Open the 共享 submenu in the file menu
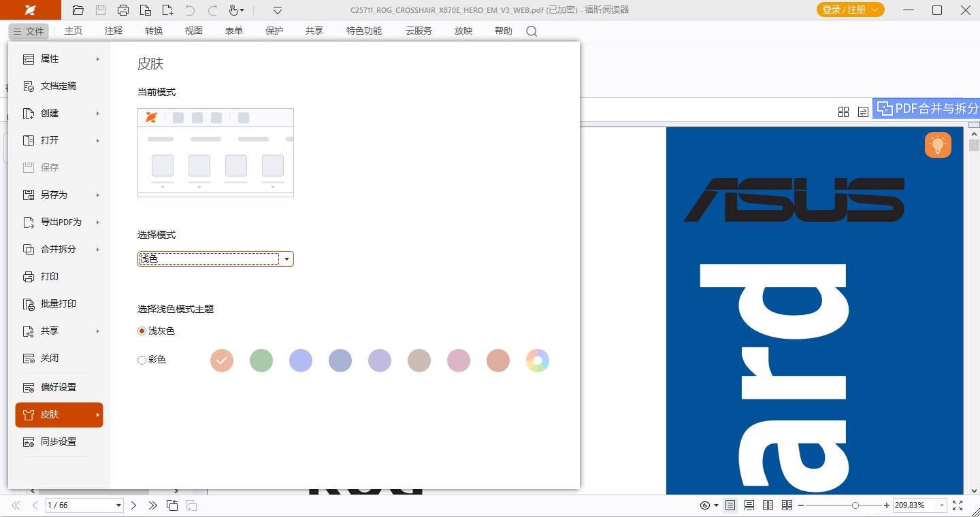 (x=59, y=331)
